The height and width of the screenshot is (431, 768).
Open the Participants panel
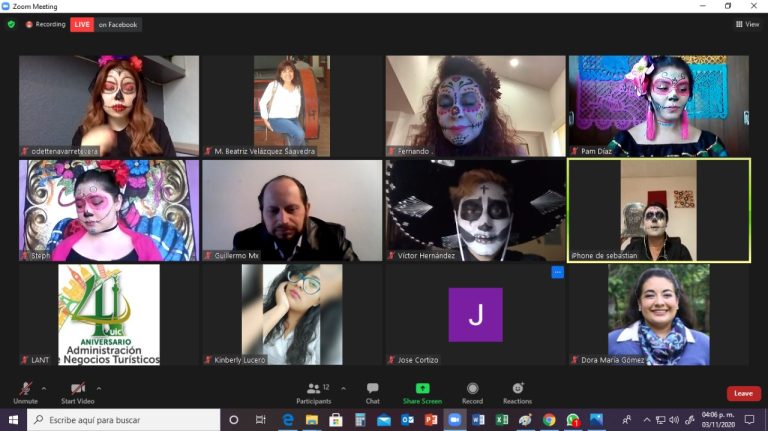(x=312, y=392)
